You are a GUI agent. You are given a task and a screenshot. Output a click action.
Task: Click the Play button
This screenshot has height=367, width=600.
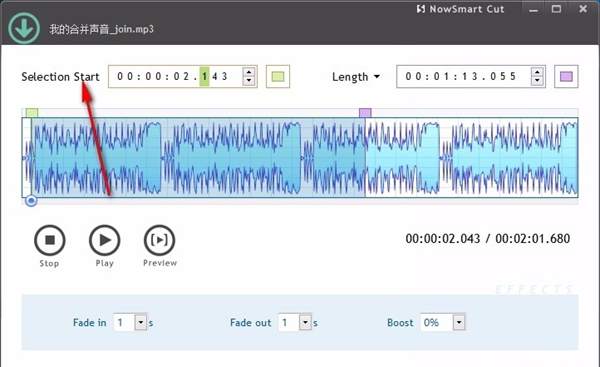tap(104, 240)
